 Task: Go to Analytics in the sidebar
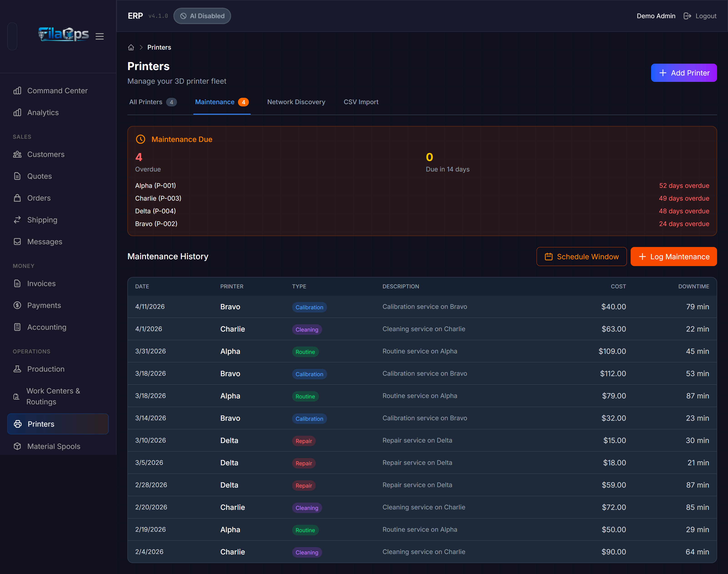[x=58, y=113]
